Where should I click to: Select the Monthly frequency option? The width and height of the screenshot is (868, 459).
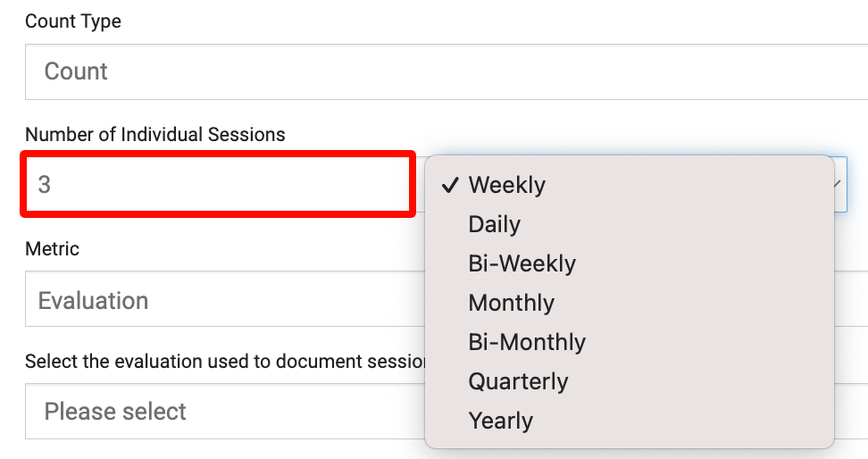511,303
